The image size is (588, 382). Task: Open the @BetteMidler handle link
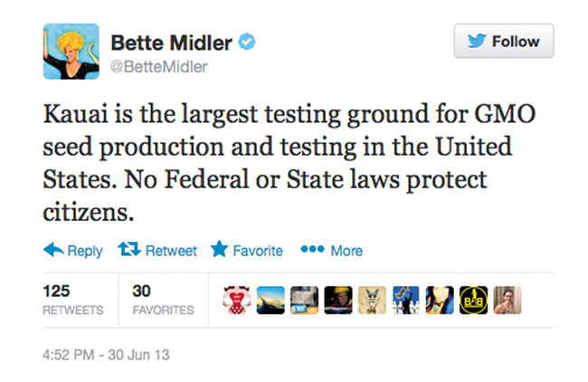[x=158, y=67]
